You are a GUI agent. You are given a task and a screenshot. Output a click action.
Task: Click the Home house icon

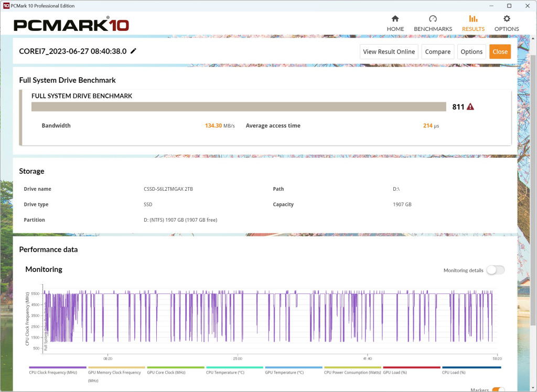(395, 18)
